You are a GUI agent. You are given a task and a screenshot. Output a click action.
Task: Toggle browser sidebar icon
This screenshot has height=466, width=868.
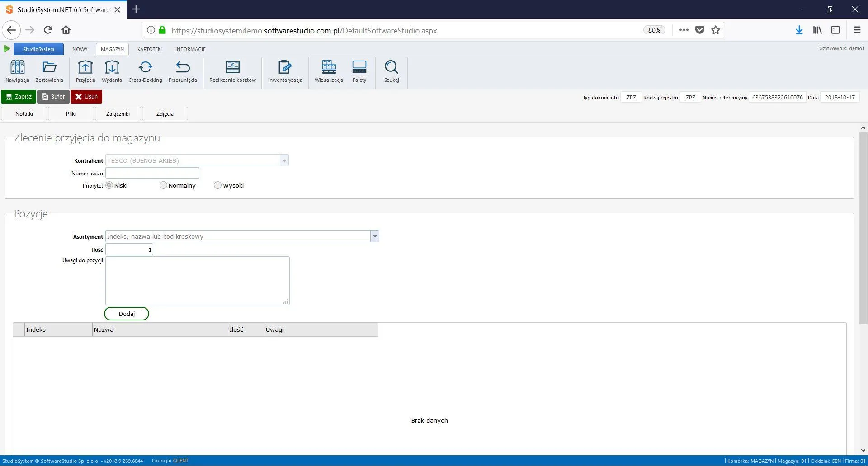(x=835, y=30)
